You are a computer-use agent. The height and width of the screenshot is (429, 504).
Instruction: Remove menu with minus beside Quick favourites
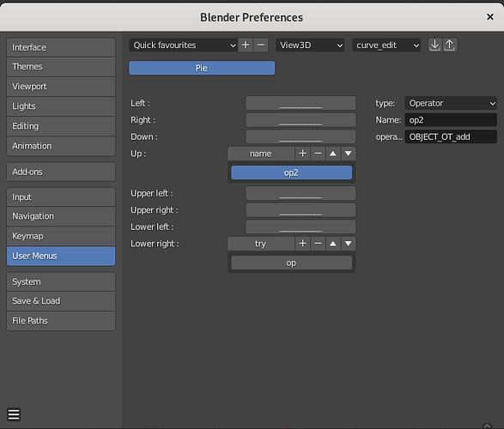(x=261, y=45)
